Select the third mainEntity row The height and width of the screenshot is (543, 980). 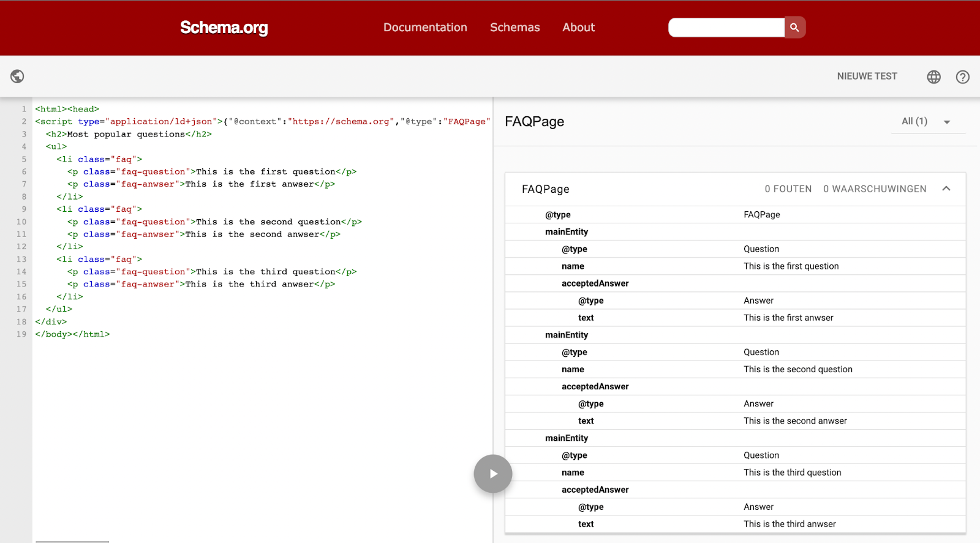coord(567,438)
